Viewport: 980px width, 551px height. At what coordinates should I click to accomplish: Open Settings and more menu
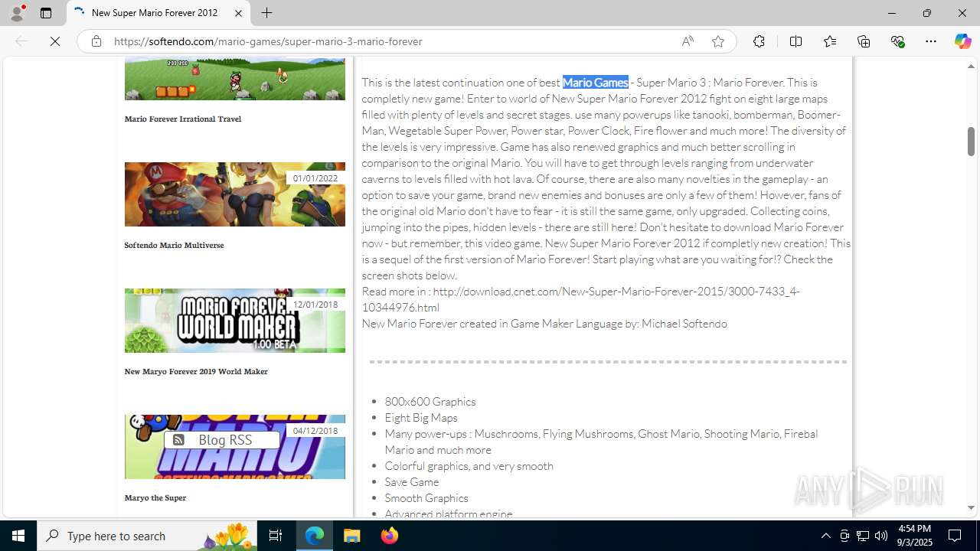tap(931, 41)
